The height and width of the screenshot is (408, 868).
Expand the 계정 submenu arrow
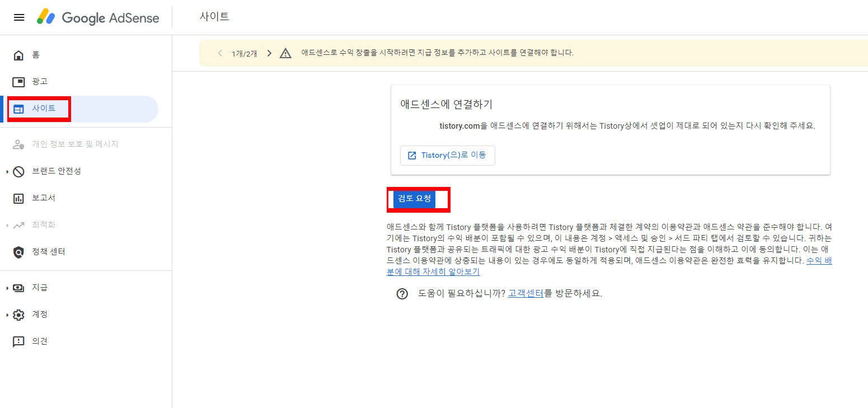click(x=7, y=315)
